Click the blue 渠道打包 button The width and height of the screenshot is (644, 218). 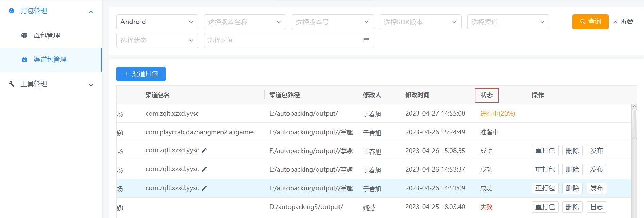pos(141,74)
